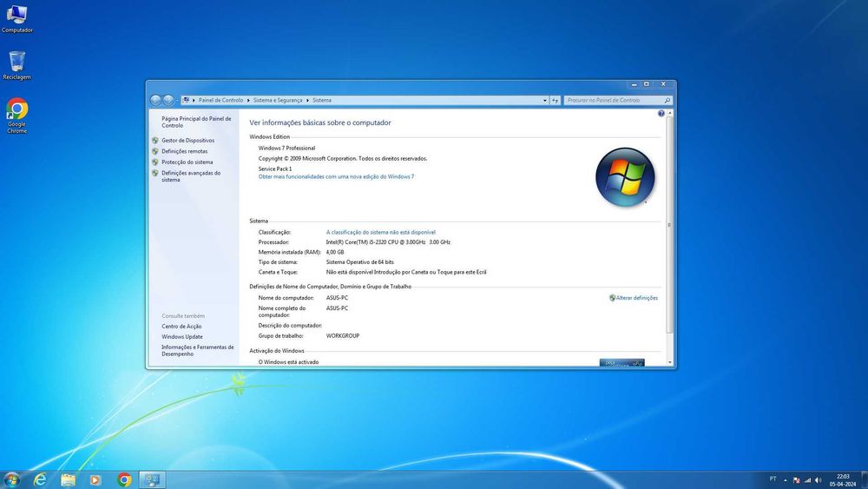Image resolution: width=868 pixels, height=489 pixels.
Task: Open Google Chrome from the taskbar
Action: 124,479
